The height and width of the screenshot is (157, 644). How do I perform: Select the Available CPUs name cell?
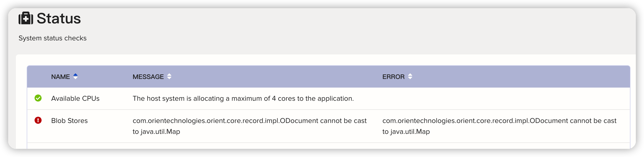[75, 98]
